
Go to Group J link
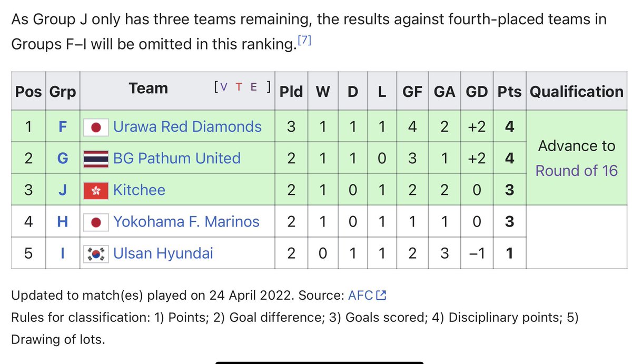(62, 190)
